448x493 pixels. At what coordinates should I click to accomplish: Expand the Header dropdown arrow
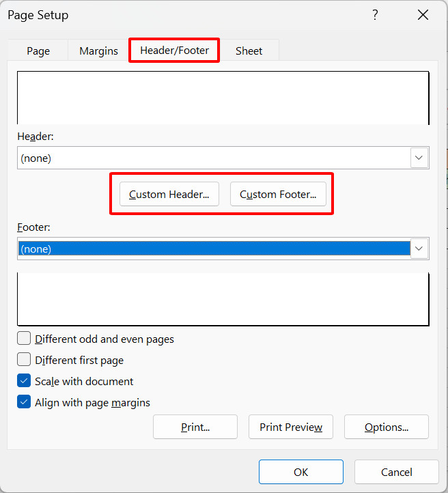(x=419, y=158)
